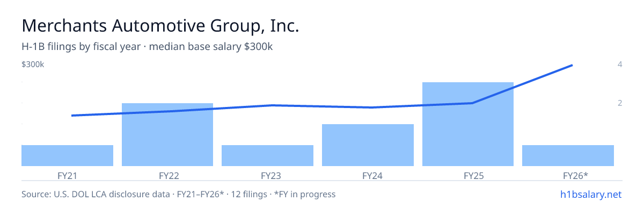Click the salary line peak at FY26*
644x215 pixels.
(x=572, y=65)
